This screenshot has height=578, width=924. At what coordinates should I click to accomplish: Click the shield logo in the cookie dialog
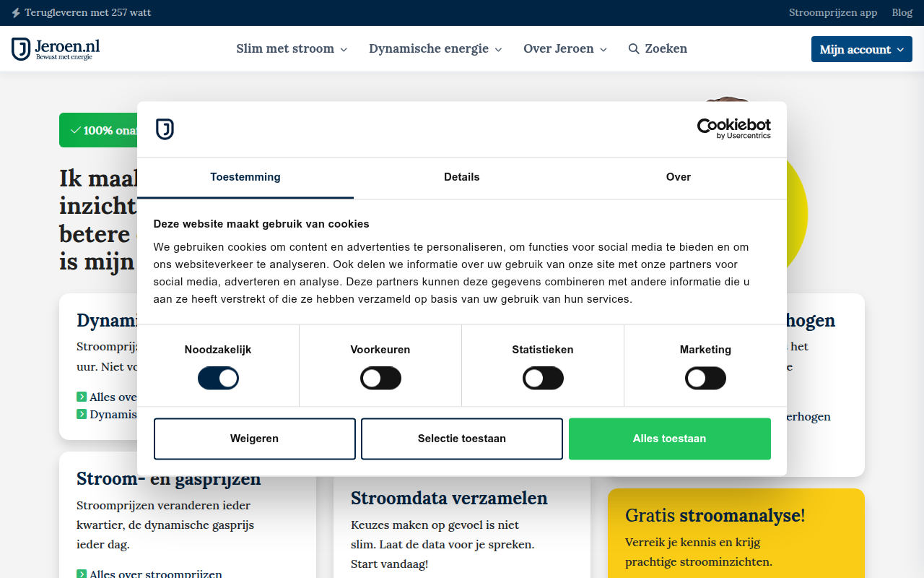click(x=165, y=129)
